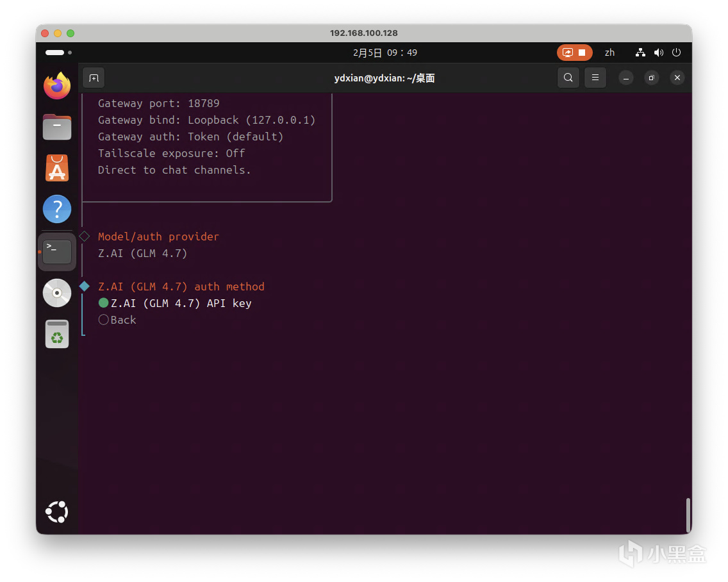Select Z.AI (GLM 4.7) API key option
The image size is (728, 582).
coord(175,303)
